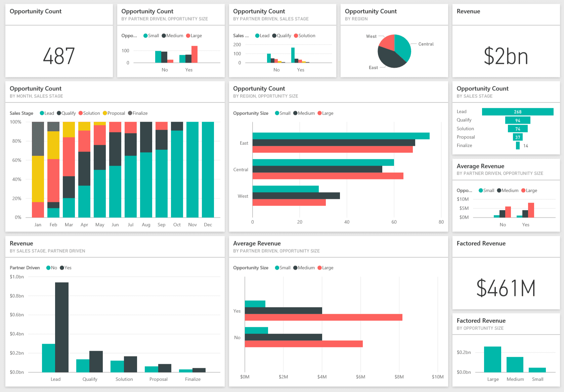Toggle the No series in Revenue by Sales Stage

48,268
